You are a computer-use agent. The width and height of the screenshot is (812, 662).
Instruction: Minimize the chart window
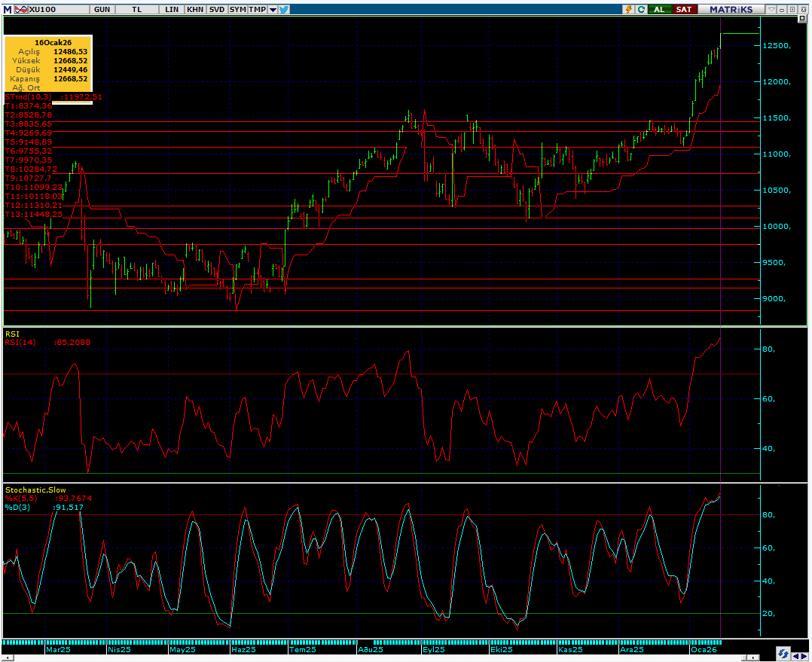point(781,9)
